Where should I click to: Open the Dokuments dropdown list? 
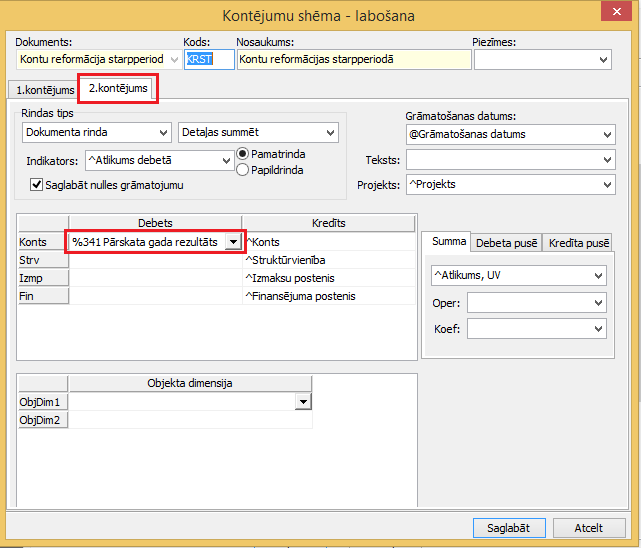[175, 60]
